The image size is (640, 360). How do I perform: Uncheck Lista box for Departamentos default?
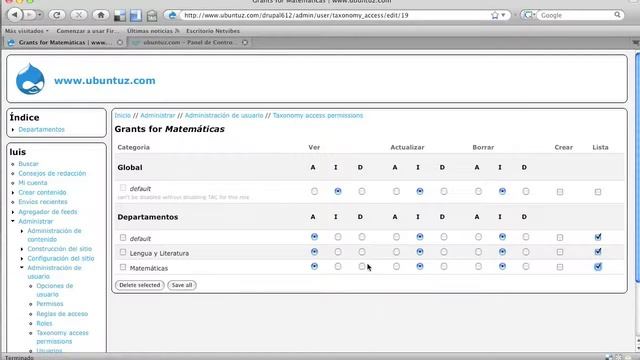(598, 237)
